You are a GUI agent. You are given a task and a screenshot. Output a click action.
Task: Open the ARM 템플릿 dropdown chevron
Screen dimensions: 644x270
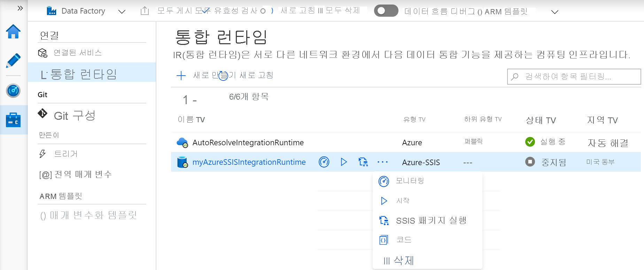pyautogui.click(x=554, y=12)
